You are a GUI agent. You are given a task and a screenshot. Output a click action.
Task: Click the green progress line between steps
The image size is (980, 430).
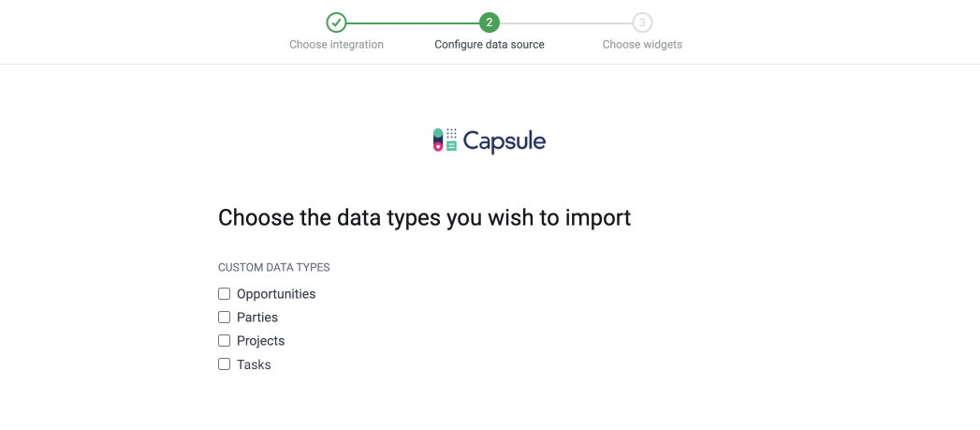pos(412,22)
